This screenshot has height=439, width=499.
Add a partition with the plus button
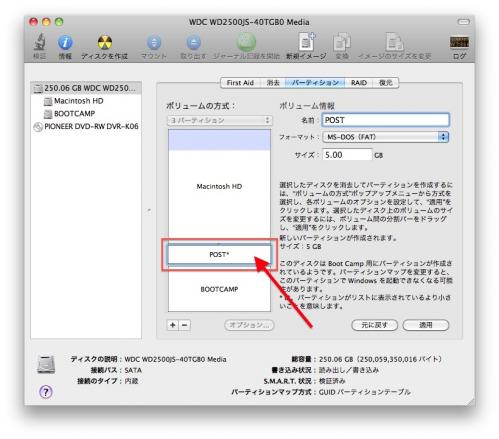(173, 325)
